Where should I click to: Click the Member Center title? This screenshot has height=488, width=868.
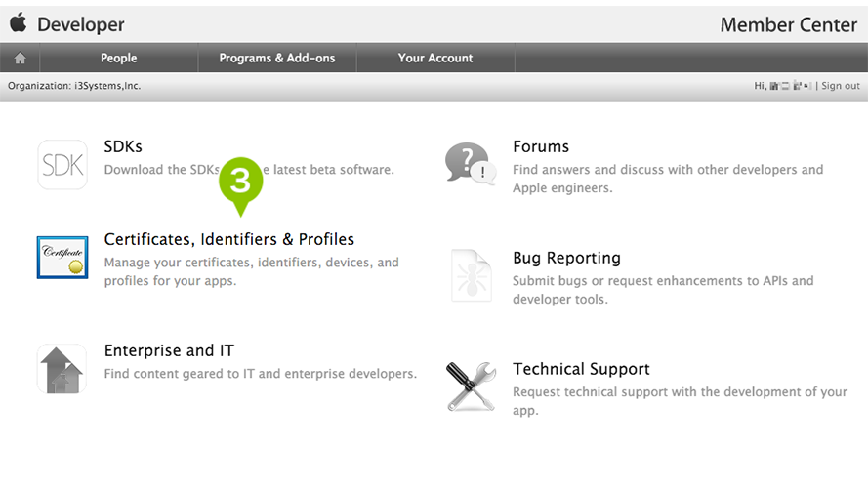pos(788,25)
